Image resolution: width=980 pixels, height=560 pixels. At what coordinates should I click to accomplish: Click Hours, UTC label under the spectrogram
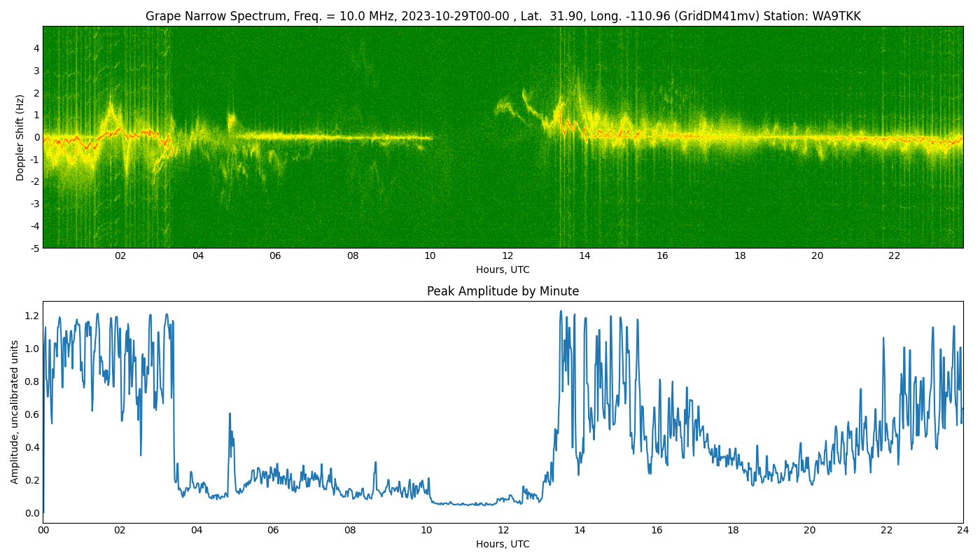pyautogui.click(x=503, y=269)
